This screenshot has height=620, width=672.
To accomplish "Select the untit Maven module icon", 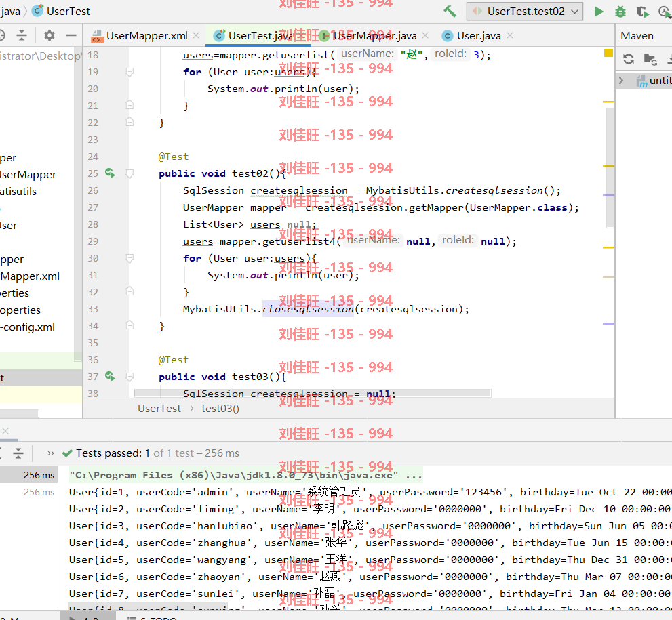I will click(x=641, y=81).
